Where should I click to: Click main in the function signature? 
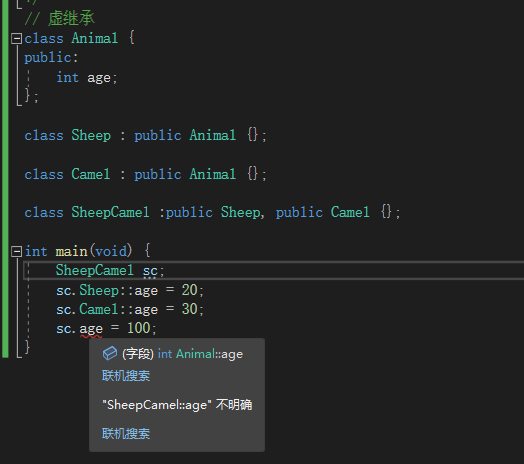coord(71,251)
